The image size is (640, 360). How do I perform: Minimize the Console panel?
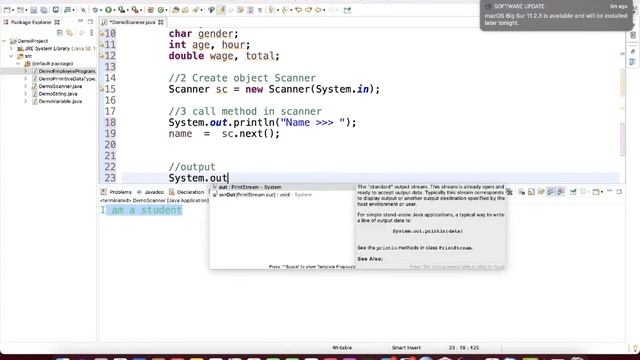coord(609,191)
